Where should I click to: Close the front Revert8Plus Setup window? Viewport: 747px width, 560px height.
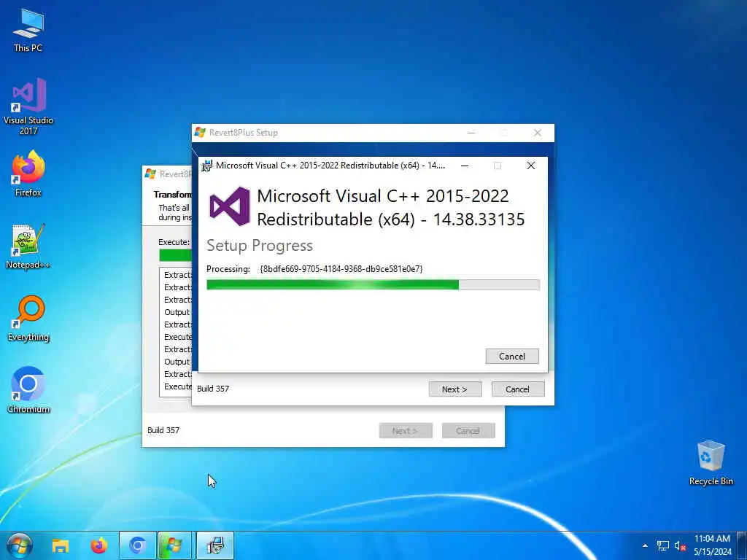click(x=538, y=133)
